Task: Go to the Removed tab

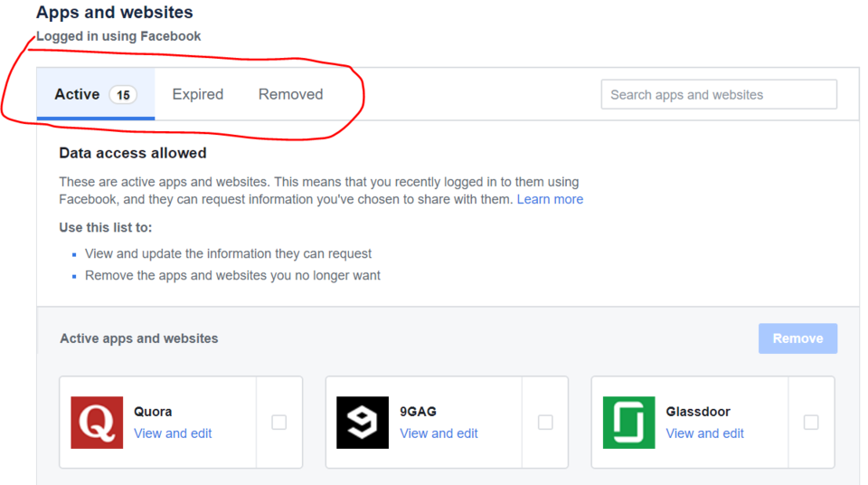Action: (x=290, y=94)
